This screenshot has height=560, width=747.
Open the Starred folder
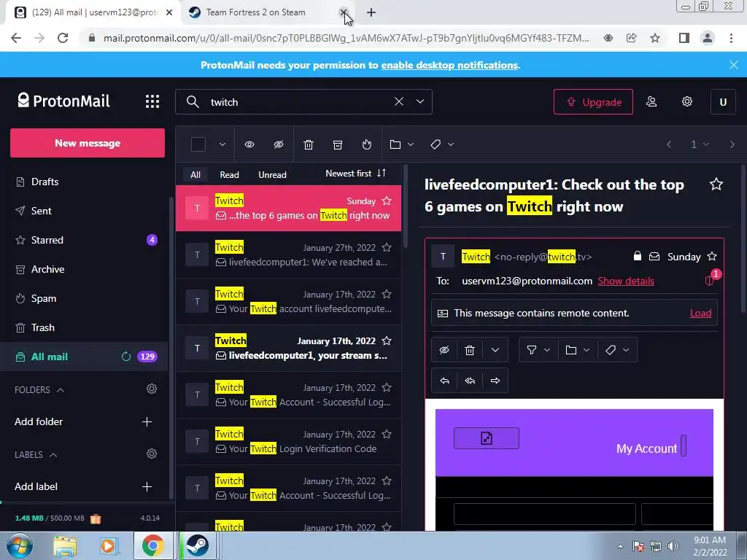84,240
